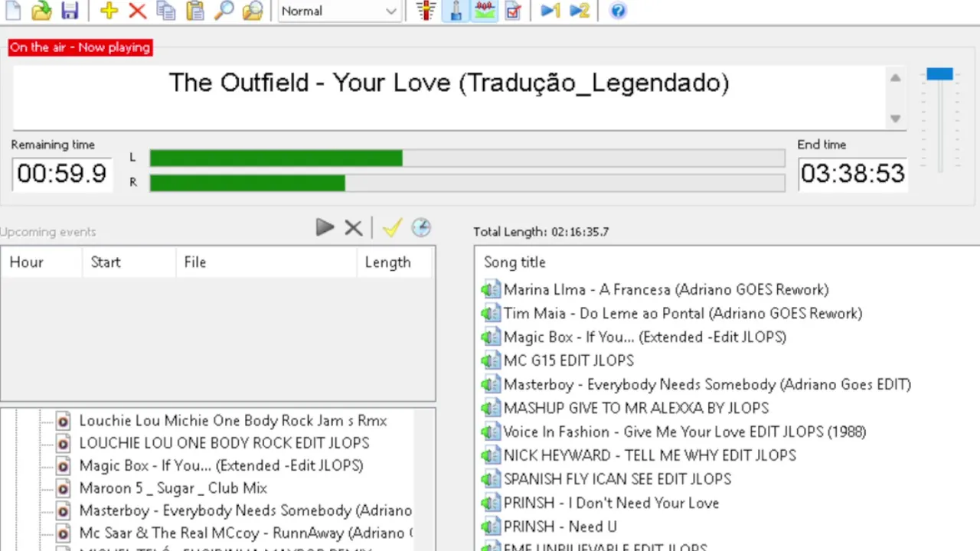Select NICK HEYWARD - TELL ME WHY

click(x=650, y=455)
